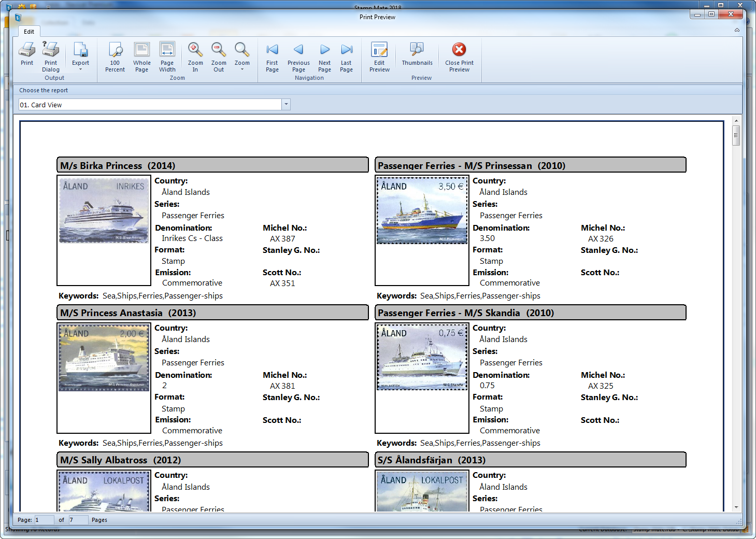Zoom In on the preview
756x539 pixels.
(x=195, y=56)
